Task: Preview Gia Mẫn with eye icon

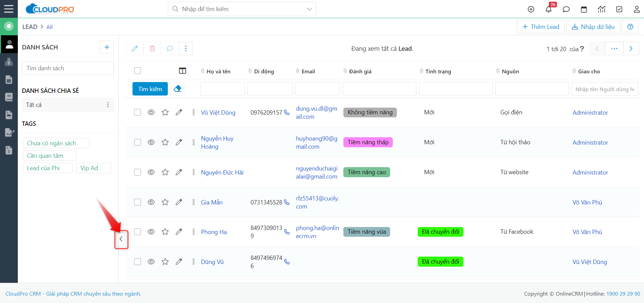Action: click(x=151, y=202)
